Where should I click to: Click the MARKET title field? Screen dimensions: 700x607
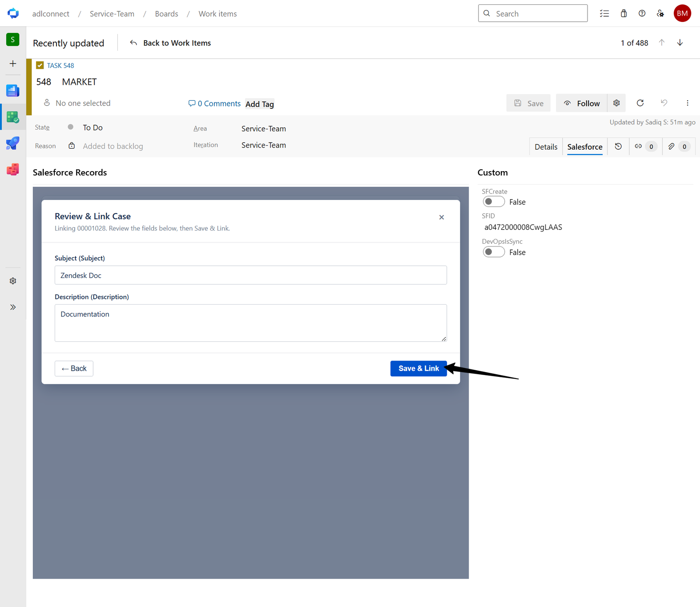point(79,82)
